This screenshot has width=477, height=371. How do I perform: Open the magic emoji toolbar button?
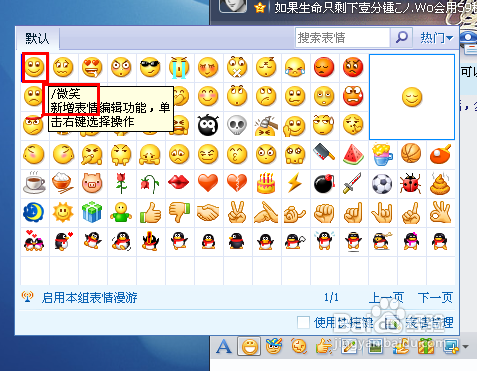[x=274, y=346]
